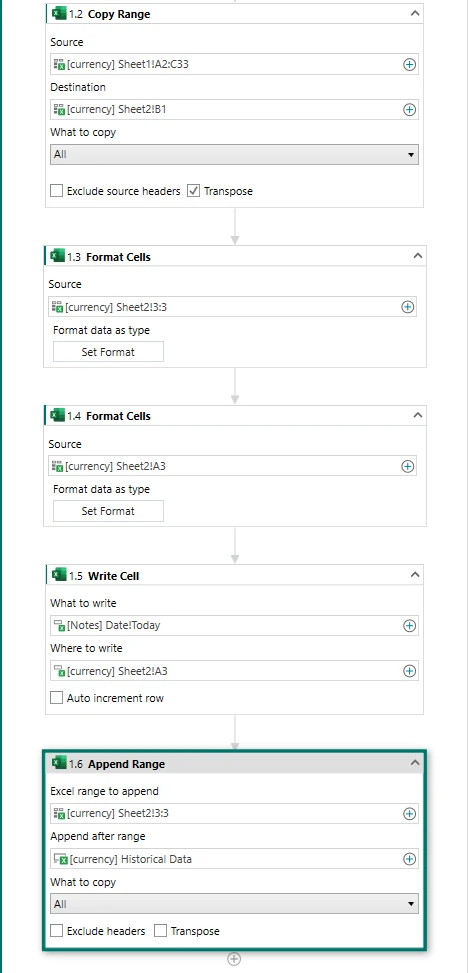Image resolution: width=468 pixels, height=973 pixels.
Task: Open plus menu for 'Where to write' field
Action: [410, 671]
